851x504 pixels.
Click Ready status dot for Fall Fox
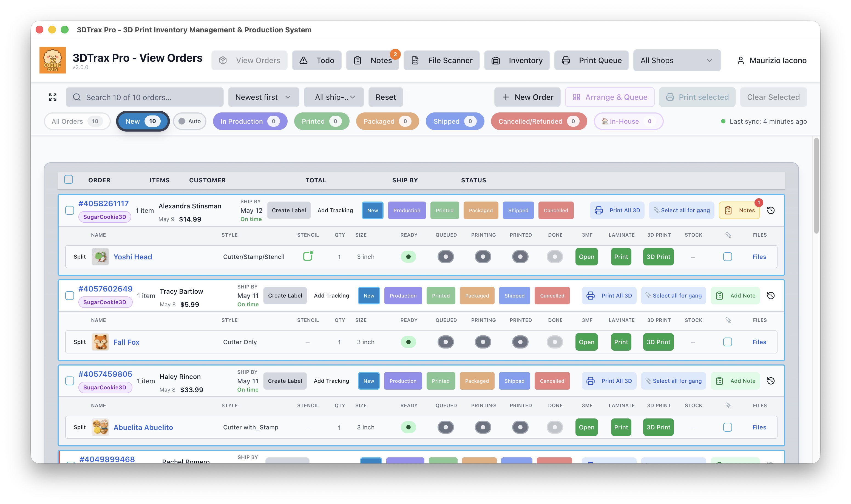(x=408, y=342)
